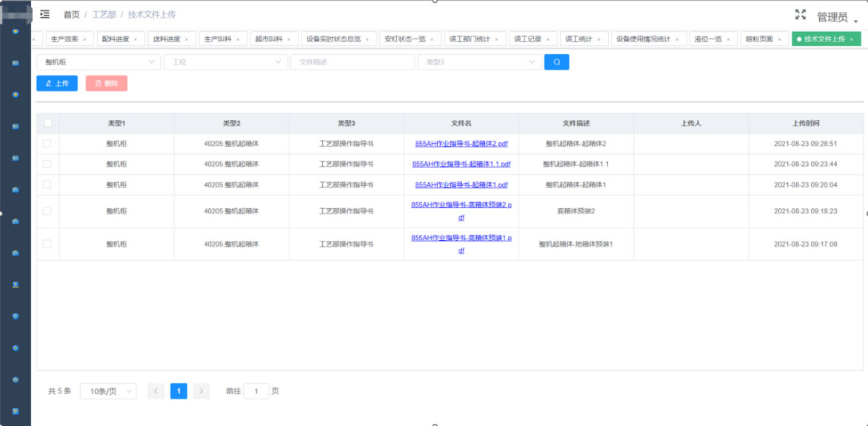The image size is (868, 426).
Task: Close the 生产效率 tab
Action: tap(84, 39)
